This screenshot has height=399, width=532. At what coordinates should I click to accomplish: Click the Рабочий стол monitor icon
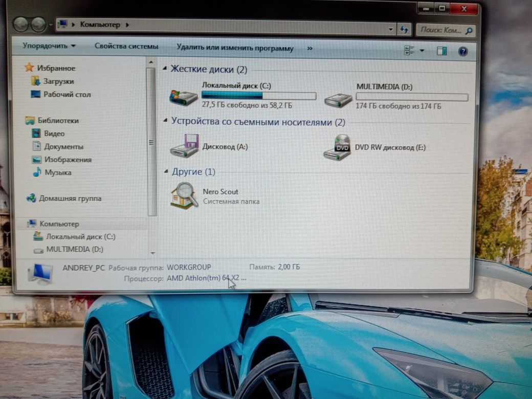point(35,94)
